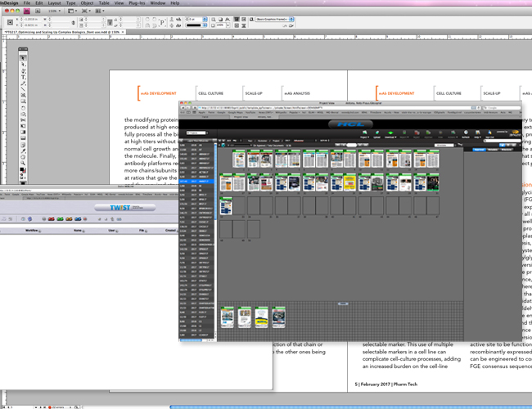Click the HCL logo banner

pos(350,124)
